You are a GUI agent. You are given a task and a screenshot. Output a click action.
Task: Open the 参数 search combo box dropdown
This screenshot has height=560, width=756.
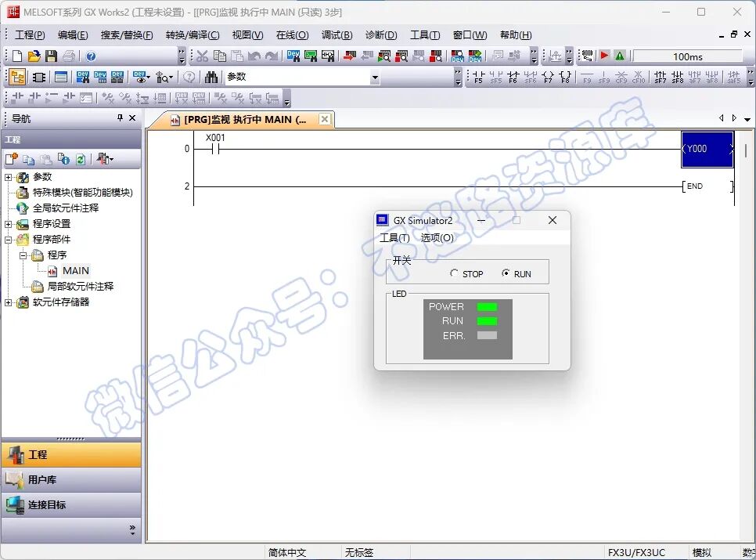[375, 78]
